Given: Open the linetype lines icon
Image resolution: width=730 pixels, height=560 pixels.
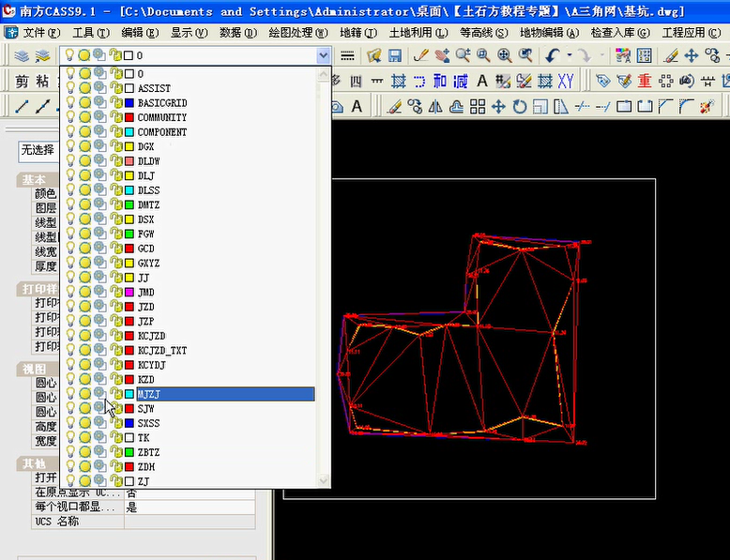Looking at the screenshot, I should coord(347,56).
